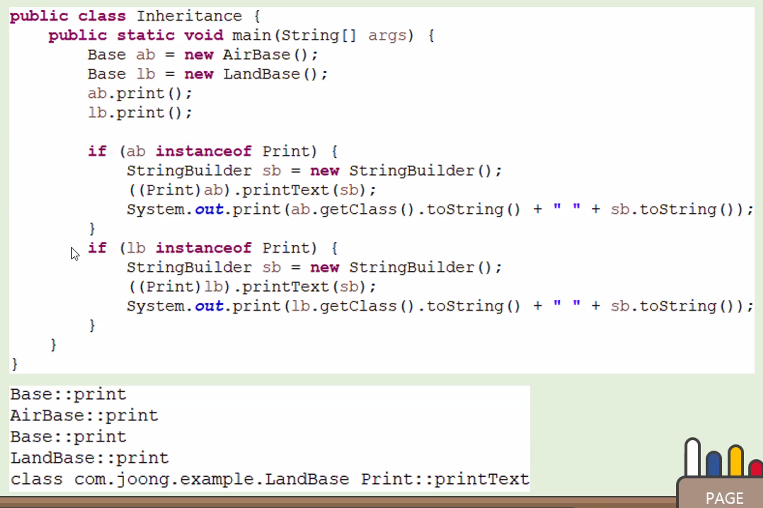Click 'if (lb instanceof Print) {' line
The height and width of the screenshot is (508, 763).
(213, 248)
